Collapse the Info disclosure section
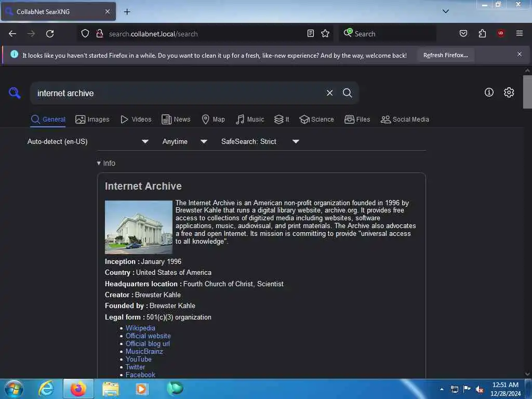Screen dimensions: 532x399 [106, 163]
